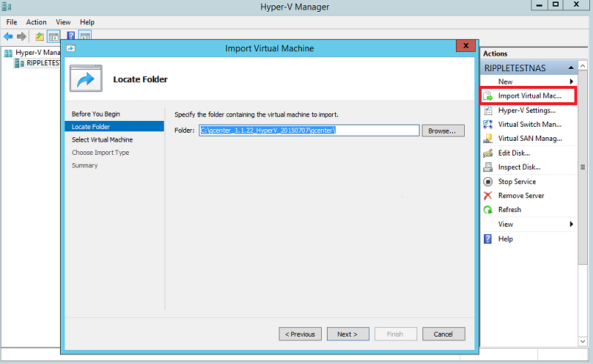Expand the New submenu arrow in Actions
Viewport: 593px width, 364px height.
(571, 82)
